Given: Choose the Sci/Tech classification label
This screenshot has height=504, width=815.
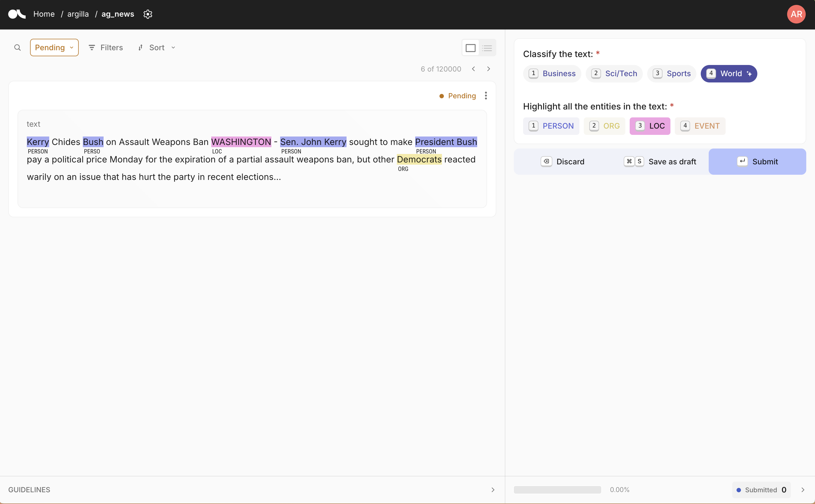Looking at the screenshot, I should 614,74.
